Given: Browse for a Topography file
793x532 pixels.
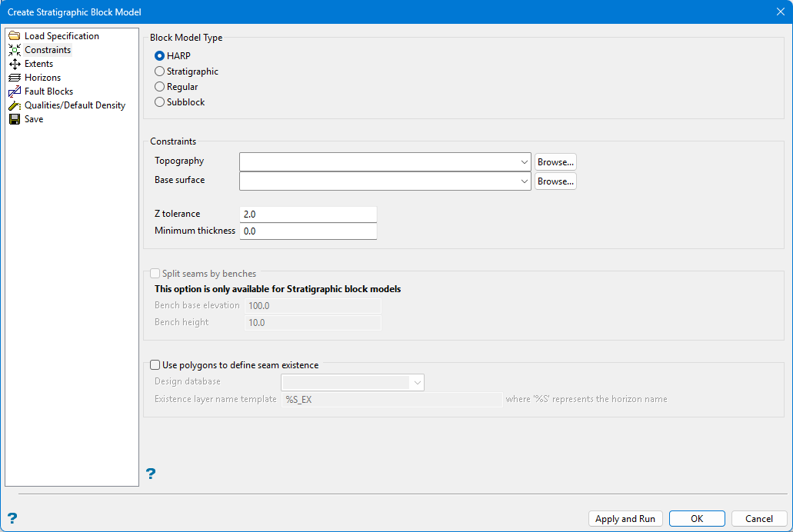Looking at the screenshot, I should click(555, 162).
